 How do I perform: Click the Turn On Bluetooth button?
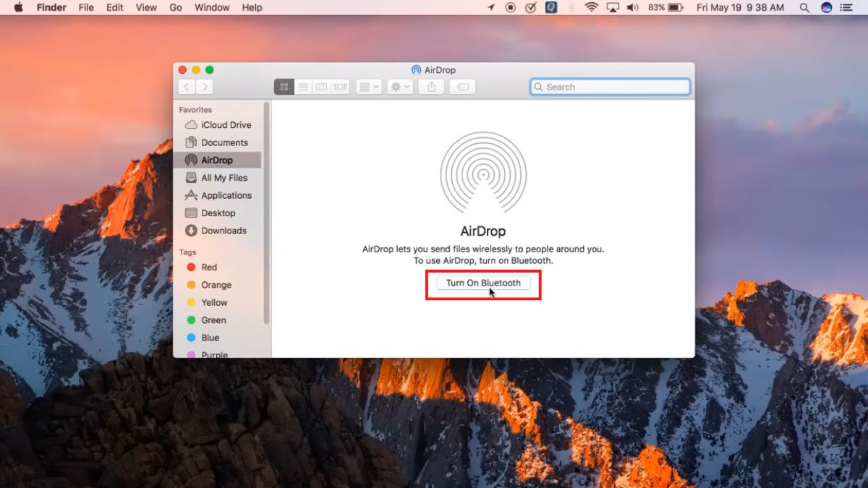(483, 283)
